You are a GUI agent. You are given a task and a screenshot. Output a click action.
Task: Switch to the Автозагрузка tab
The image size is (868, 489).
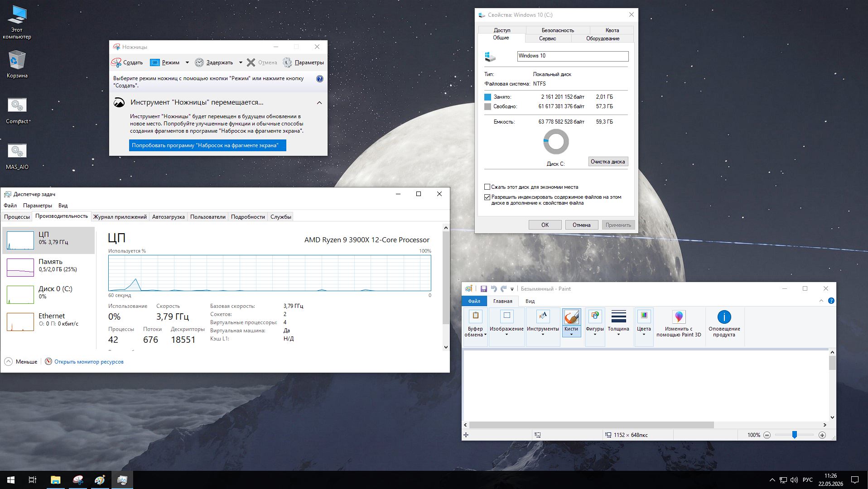click(169, 217)
